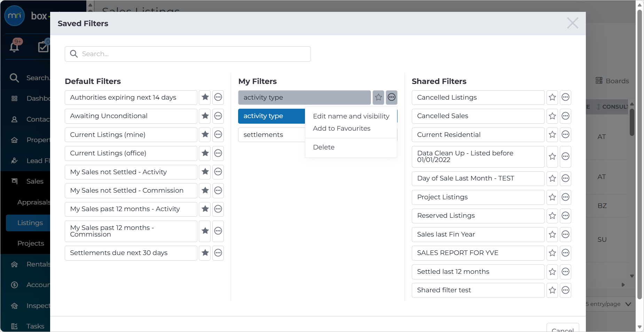
Task: Apply the Current Residential filter
Action: (x=478, y=135)
